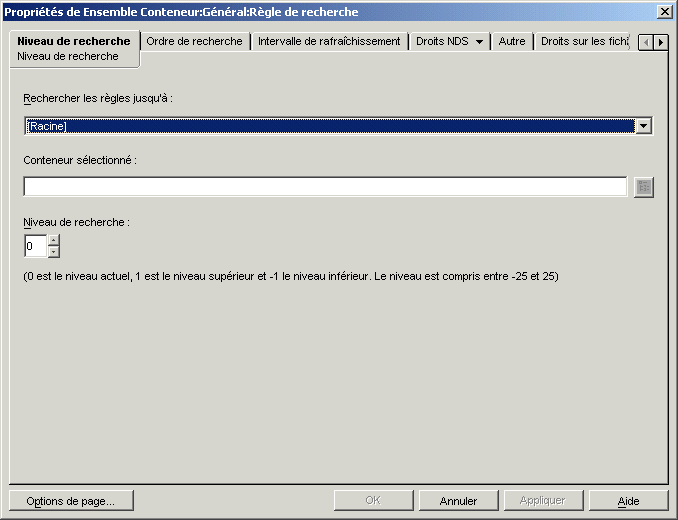Open the Intervalle de rafraîchissement tab
The image size is (678, 520).
[329, 41]
